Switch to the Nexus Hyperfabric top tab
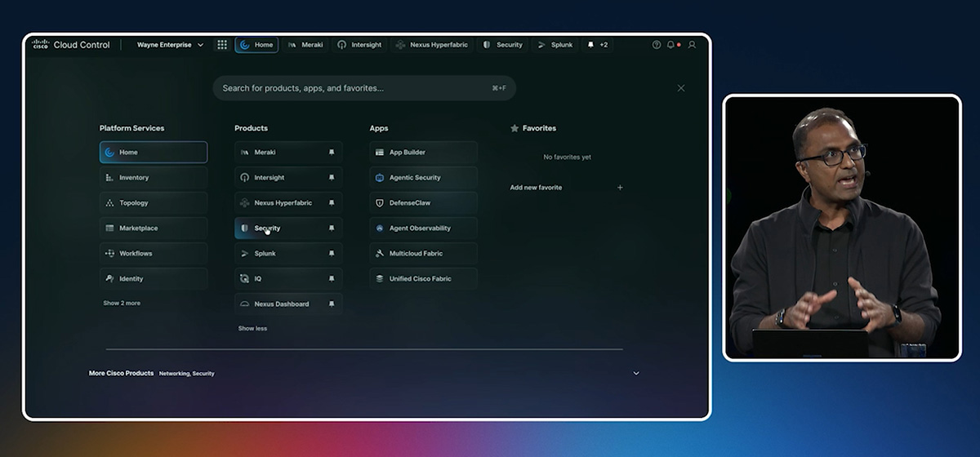 pyautogui.click(x=431, y=45)
